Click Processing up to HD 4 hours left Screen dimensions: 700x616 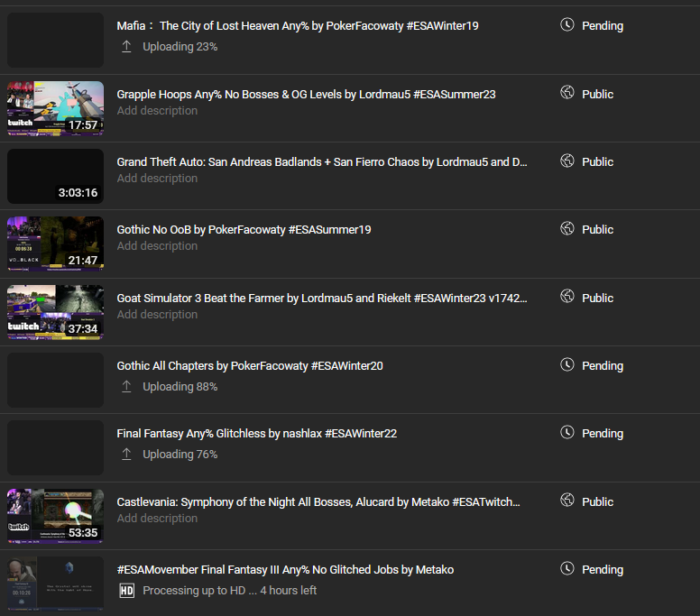click(229, 591)
